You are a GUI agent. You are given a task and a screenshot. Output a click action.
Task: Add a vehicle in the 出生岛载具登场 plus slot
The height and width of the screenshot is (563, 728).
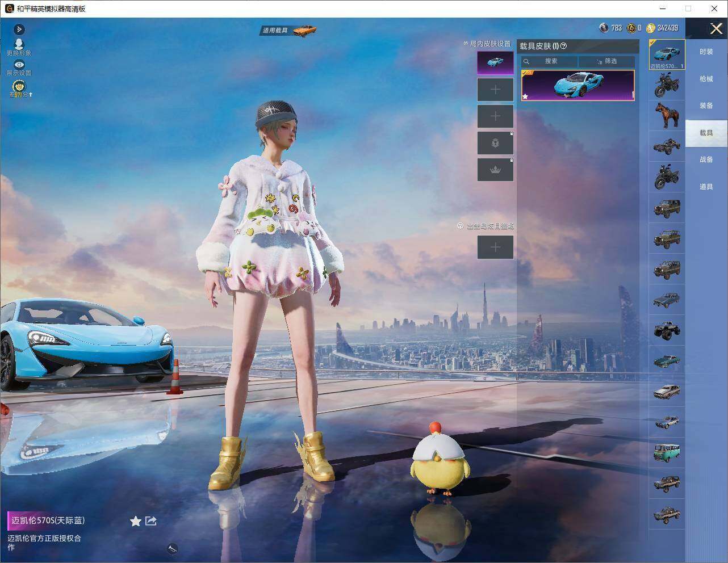click(x=495, y=247)
